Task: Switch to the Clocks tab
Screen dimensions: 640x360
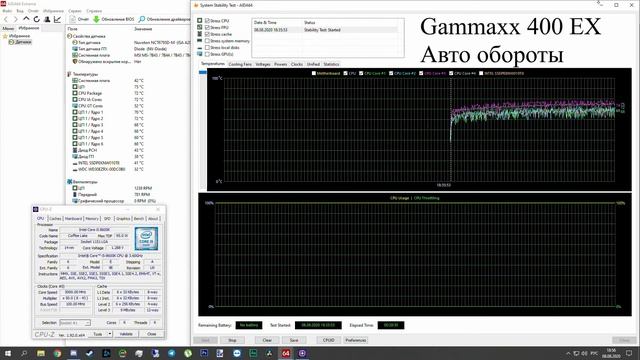Action: (x=297, y=64)
